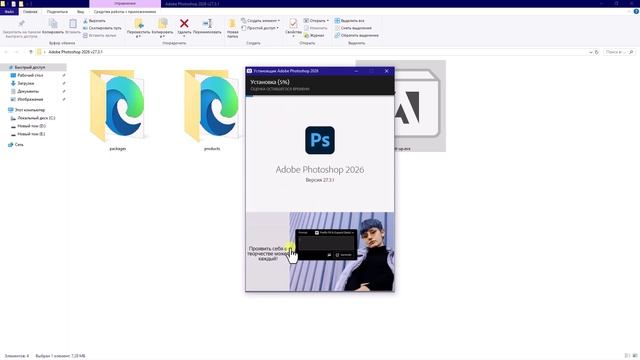Click the Ps logo in installer

point(320,140)
